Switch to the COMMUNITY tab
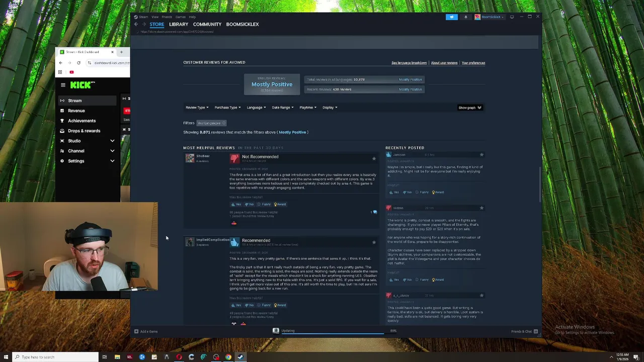Viewport: 644px width, 362px height. (x=207, y=24)
